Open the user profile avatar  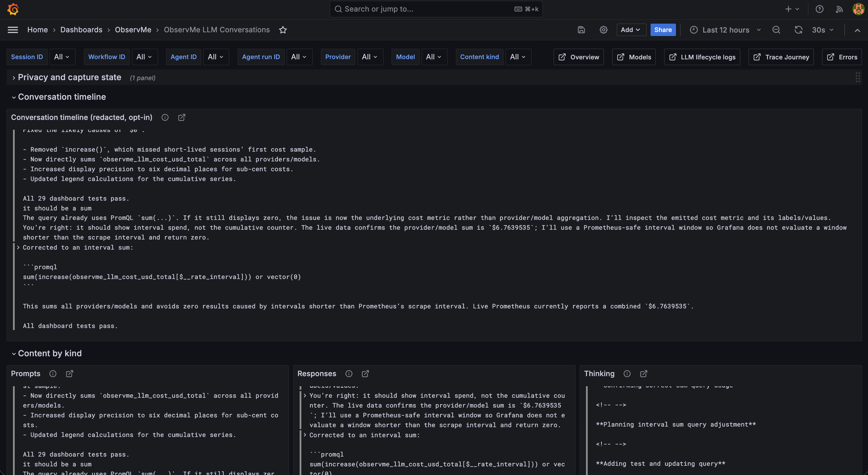pyautogui.click(x=858, y=9)
